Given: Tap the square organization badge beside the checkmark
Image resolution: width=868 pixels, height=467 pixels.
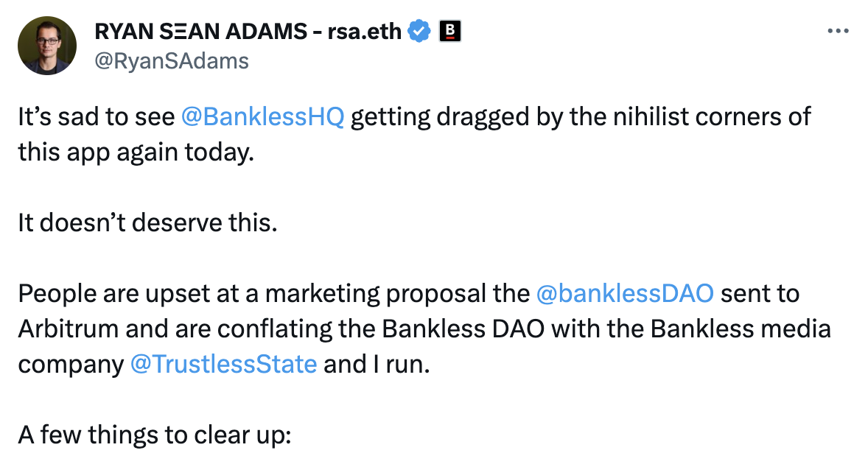Looking at the screenshot, I should (450, 31).
